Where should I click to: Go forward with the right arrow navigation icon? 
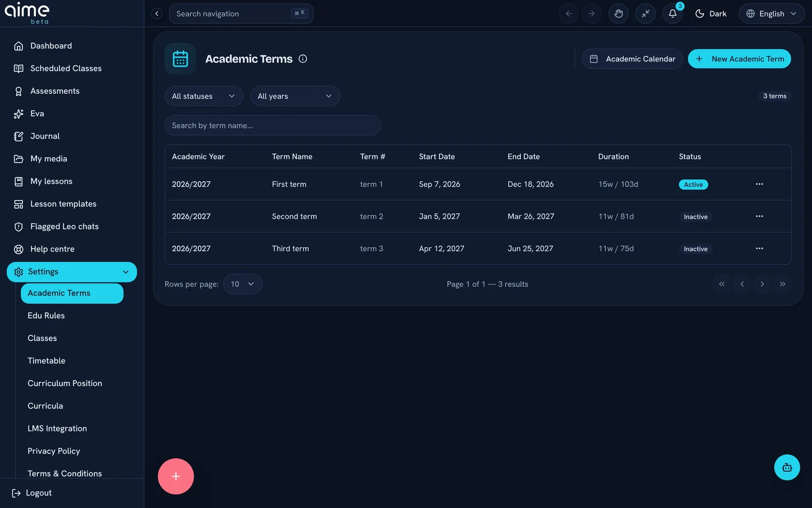coord(591,14)
